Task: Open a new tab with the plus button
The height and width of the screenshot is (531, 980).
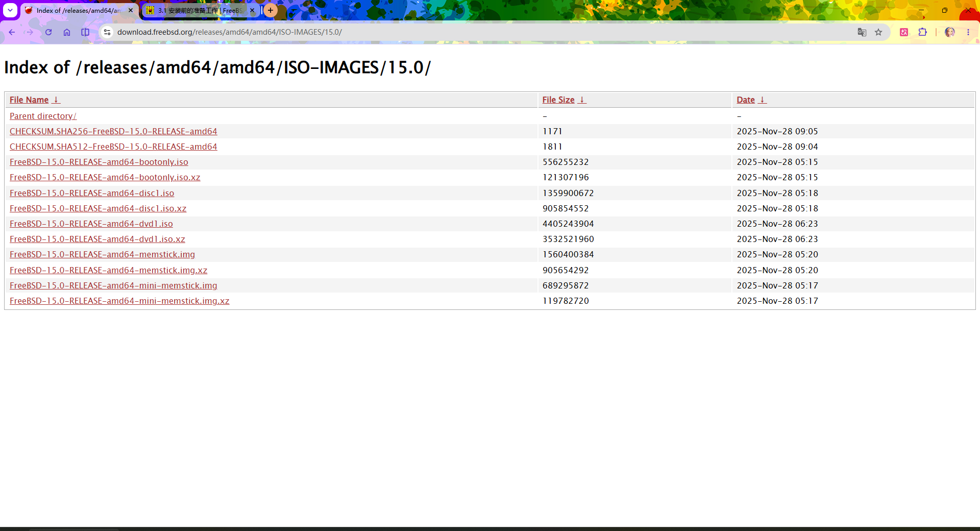Action: [x=271, y=10]
